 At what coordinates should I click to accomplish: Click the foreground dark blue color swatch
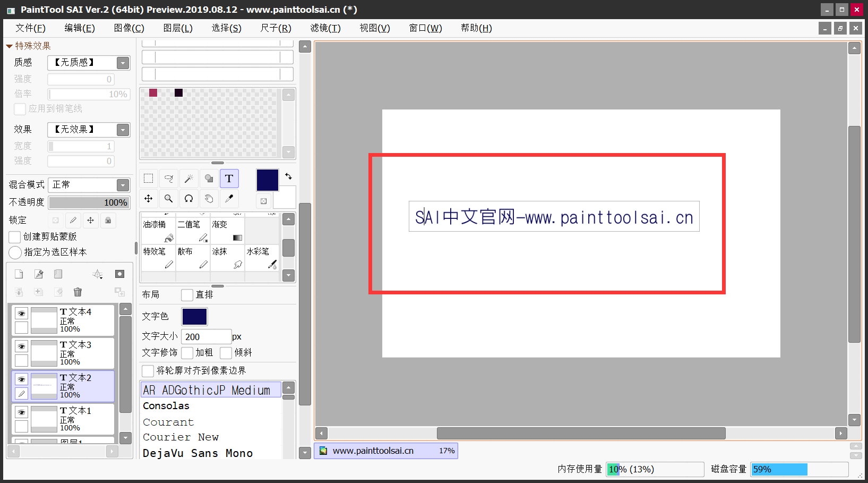pos(268,180)
